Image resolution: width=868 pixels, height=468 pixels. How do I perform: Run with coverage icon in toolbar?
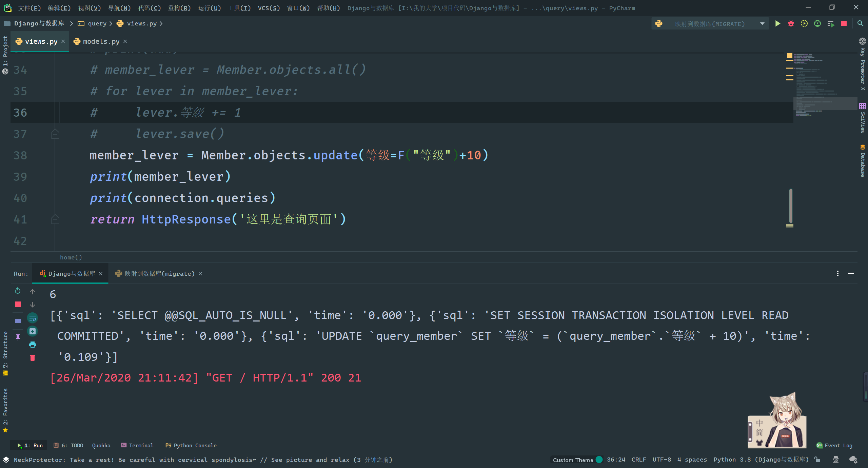pos(804,24)
